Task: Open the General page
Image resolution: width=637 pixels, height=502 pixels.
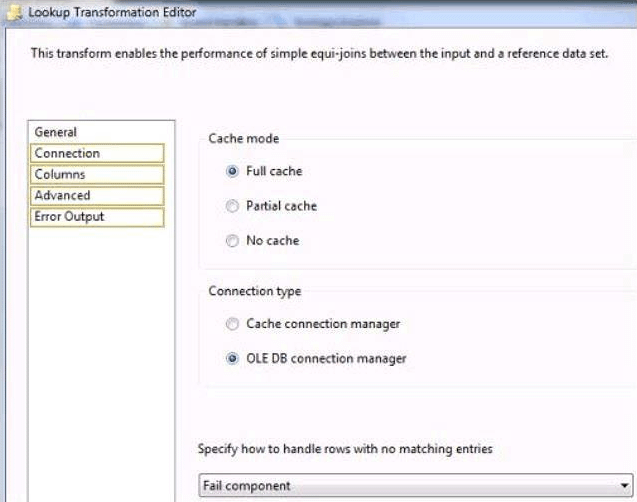Action: click(55, 132)
